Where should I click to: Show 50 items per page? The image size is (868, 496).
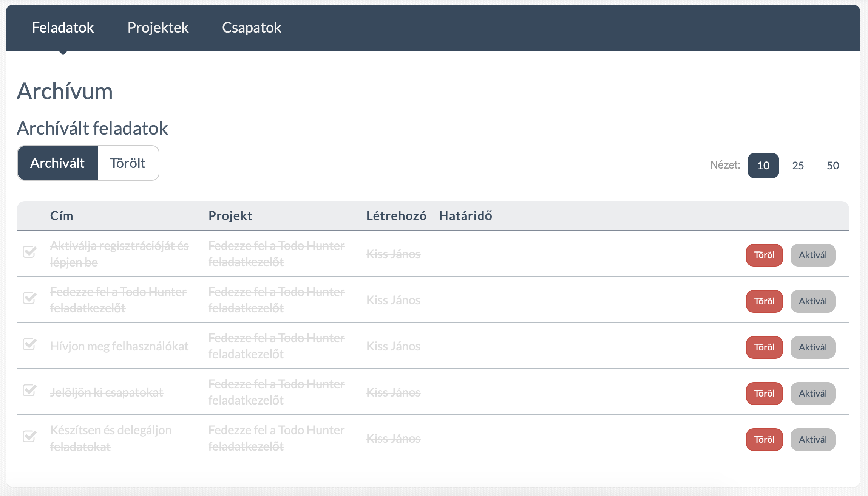pos(832,165)
